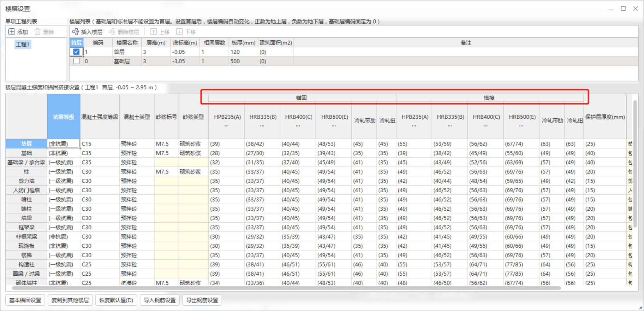The height and width of the screenshot is (311, 644).
Task: Click the 基础梁 / 承台梁 row header
Action: (26, 162)
